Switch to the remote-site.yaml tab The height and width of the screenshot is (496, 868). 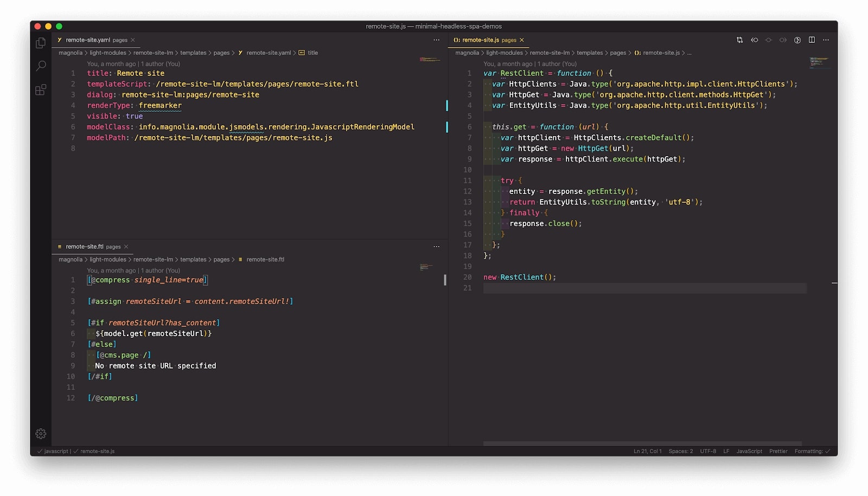point(88,40)
